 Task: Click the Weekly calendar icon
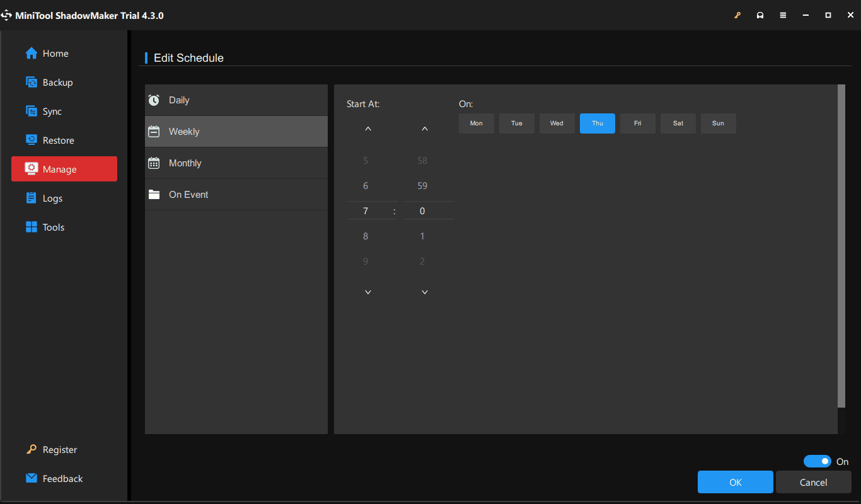tap(154, 132)
